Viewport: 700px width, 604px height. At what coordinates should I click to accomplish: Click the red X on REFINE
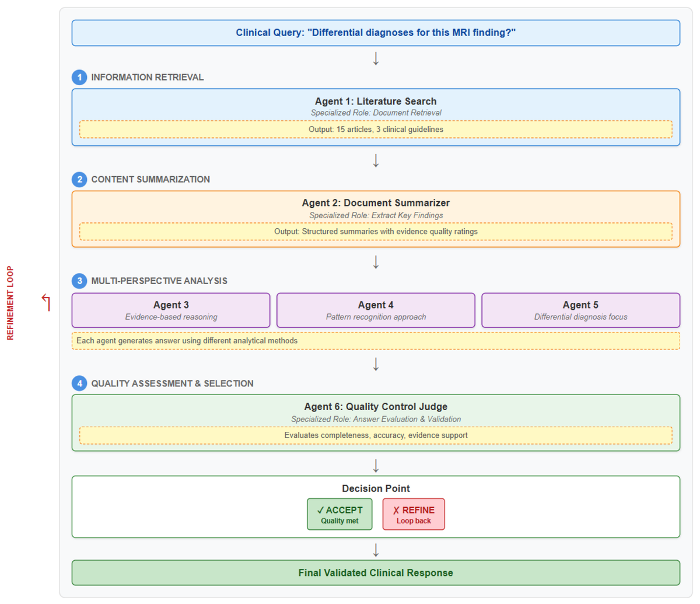click(x=396, y=510)
